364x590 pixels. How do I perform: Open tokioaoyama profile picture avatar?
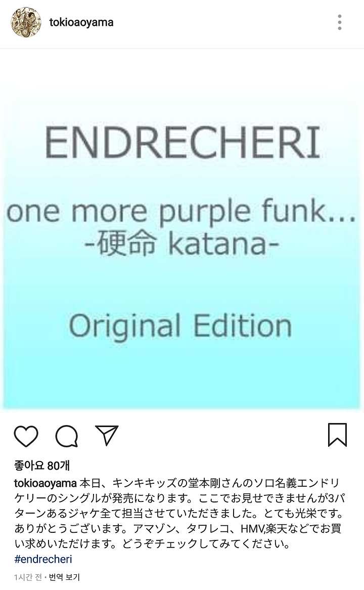(x=26, y=22)
